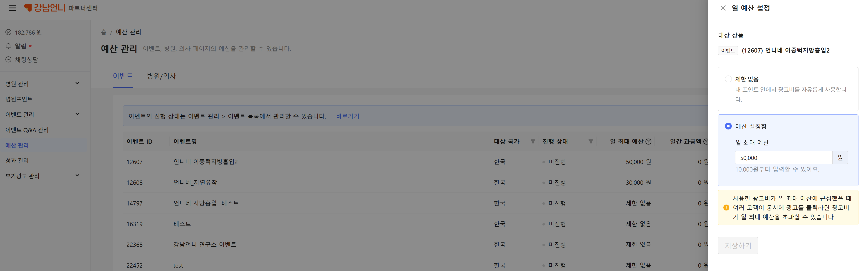Close the 일 예산 설정 panel
This screenshot has width=868, height=271.
click(x=723, y=8)
